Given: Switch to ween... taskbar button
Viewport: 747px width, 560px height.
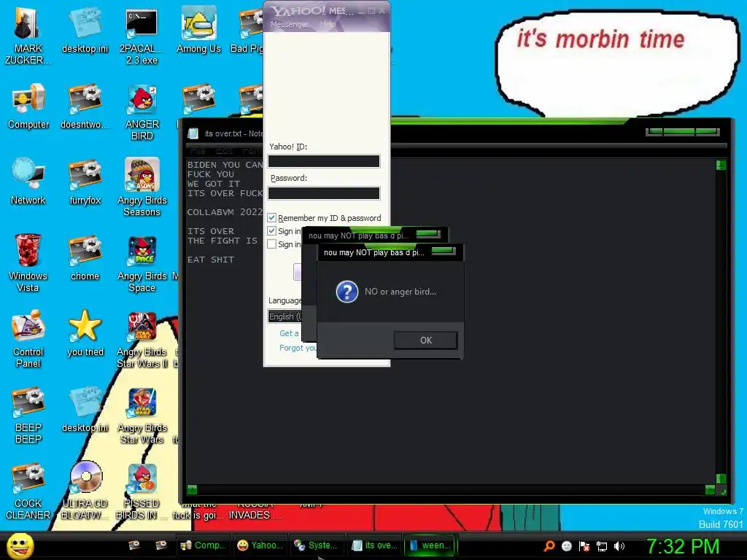Looking at the screenshot, I should point(430,545).
